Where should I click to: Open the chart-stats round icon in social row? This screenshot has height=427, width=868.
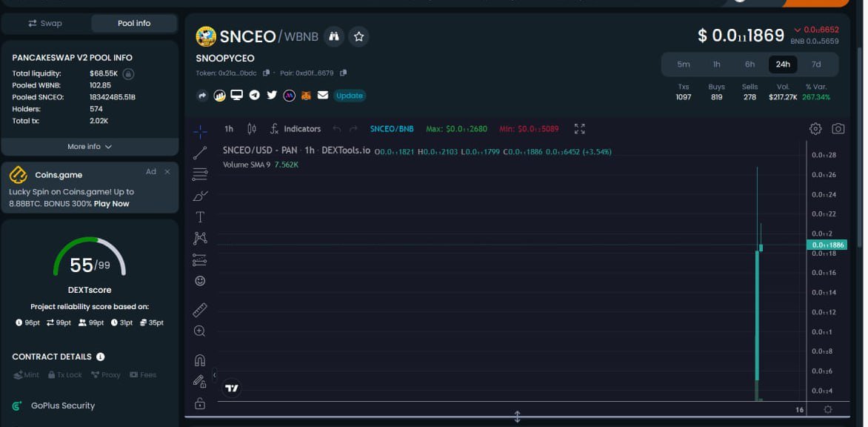(220, 96)
